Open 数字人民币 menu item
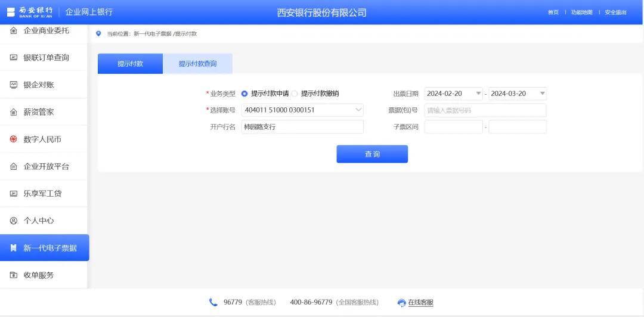The height and width of the screenshot is (317, 644). pos(44,139)
